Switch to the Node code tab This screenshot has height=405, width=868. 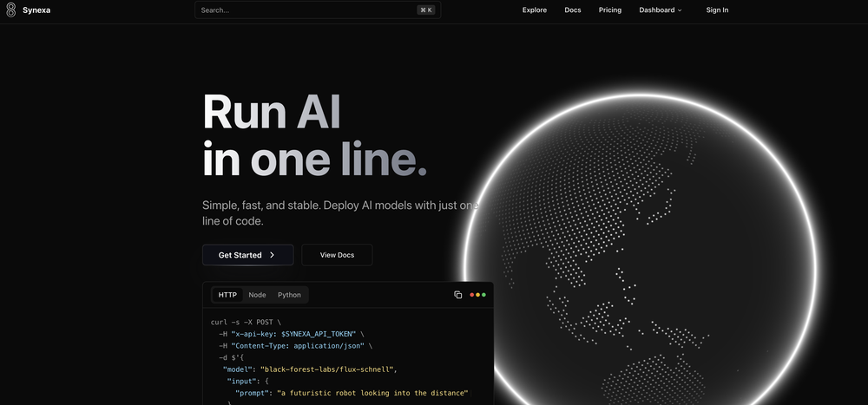257,295
